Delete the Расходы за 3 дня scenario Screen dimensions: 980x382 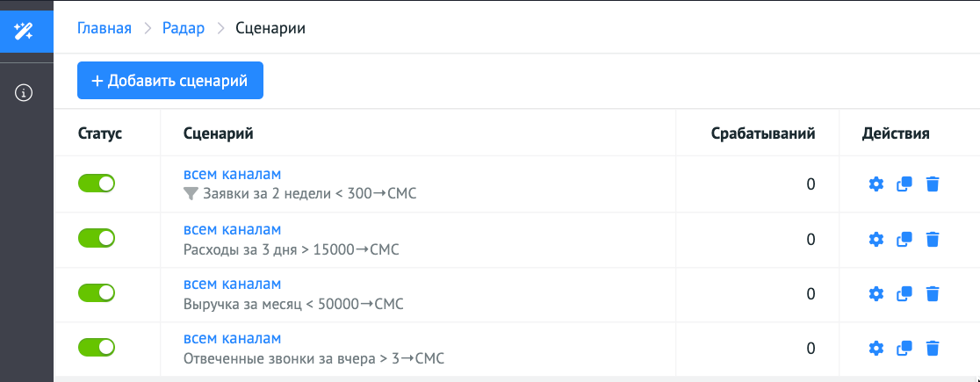click(933, 239)
